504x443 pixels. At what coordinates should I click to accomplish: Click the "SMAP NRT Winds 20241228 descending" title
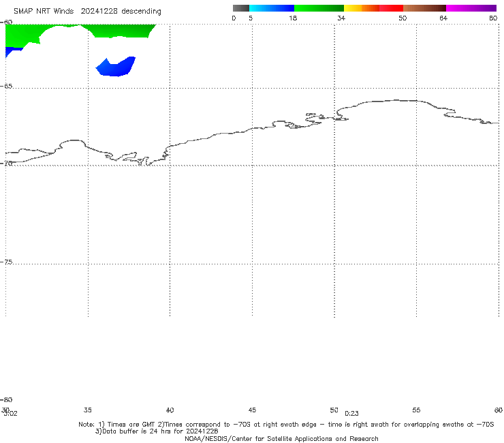point(87,12)
